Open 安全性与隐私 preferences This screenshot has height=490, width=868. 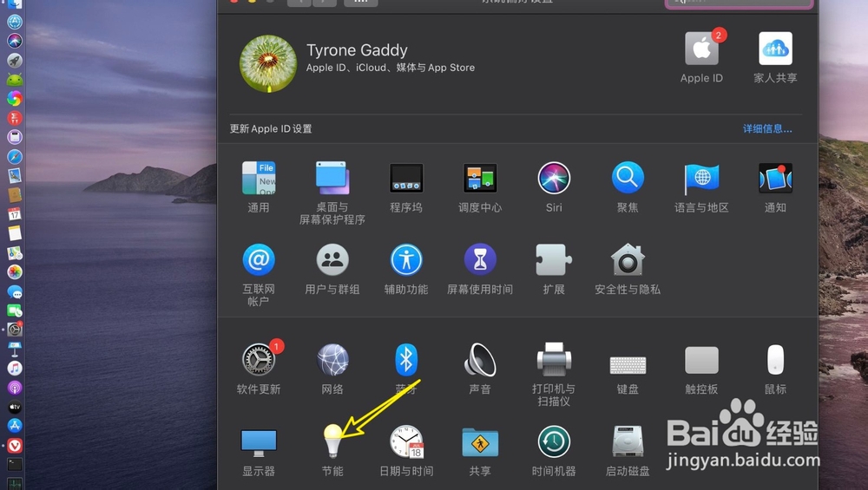pos(628,259)
